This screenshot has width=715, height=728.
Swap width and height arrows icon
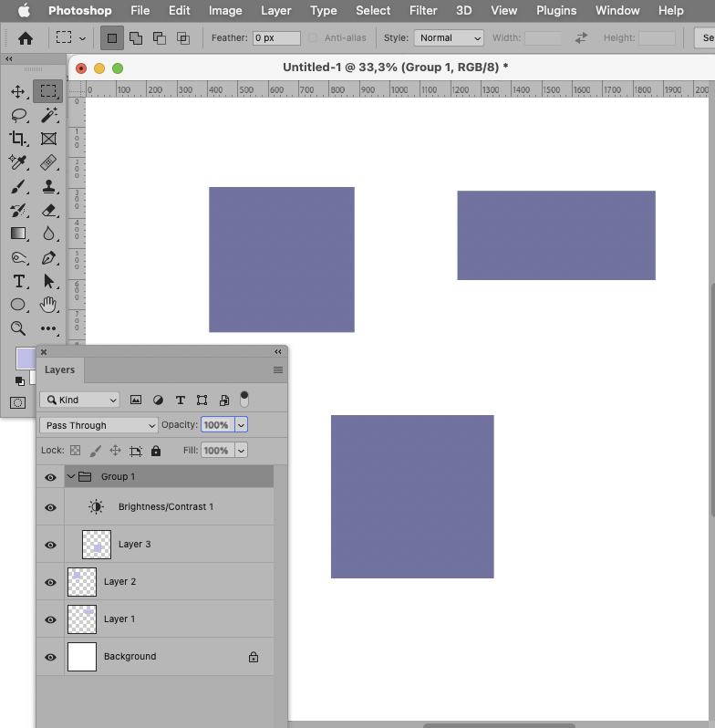tap(581, 37)
